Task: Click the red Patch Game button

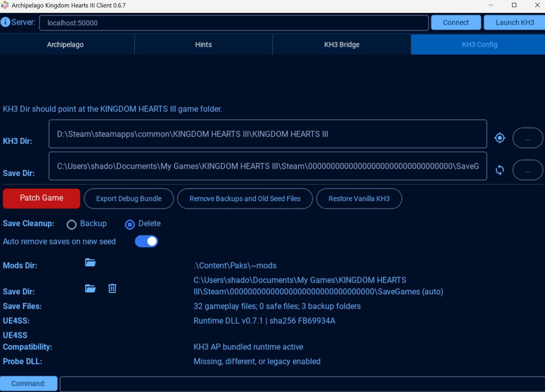Action: point(42,198)
